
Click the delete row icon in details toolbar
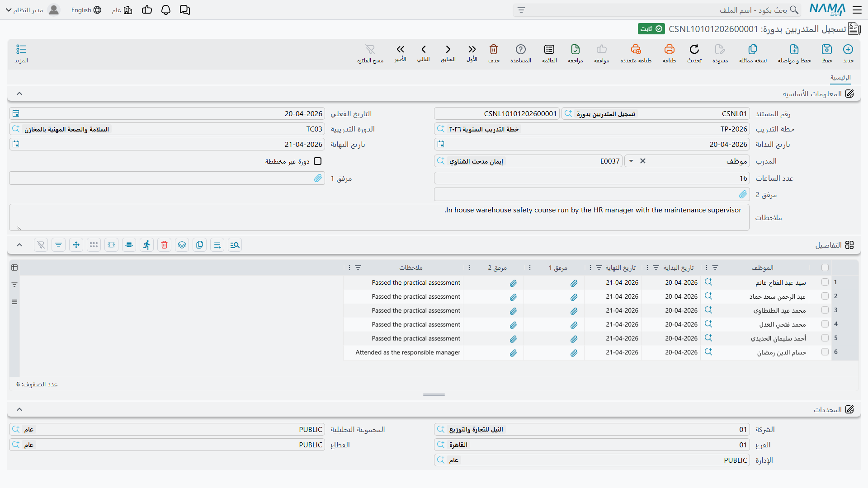pos(164,245)
